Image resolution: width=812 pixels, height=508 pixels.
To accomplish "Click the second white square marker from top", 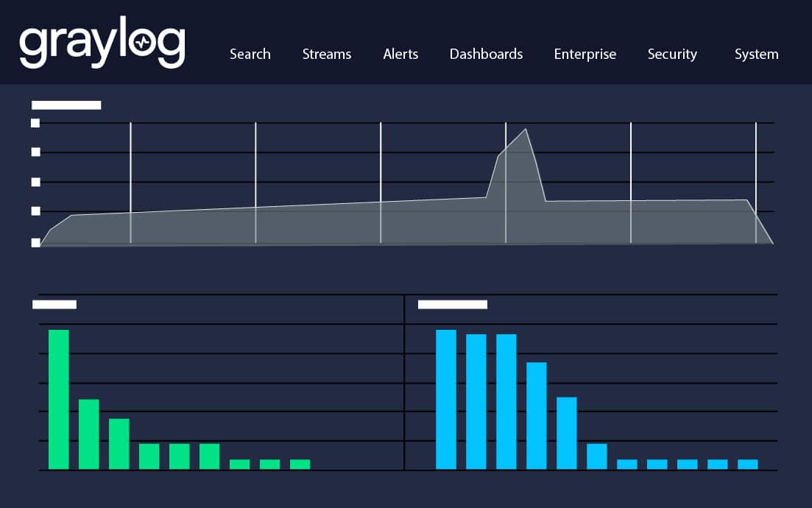I will (35, 152).
